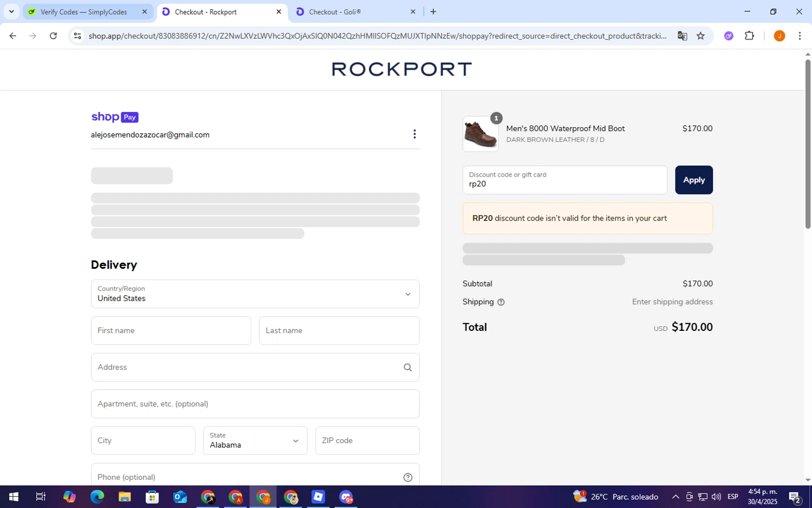Click the Last name field
This screenshot has width=812, height=508.
(x=339, y=330)
